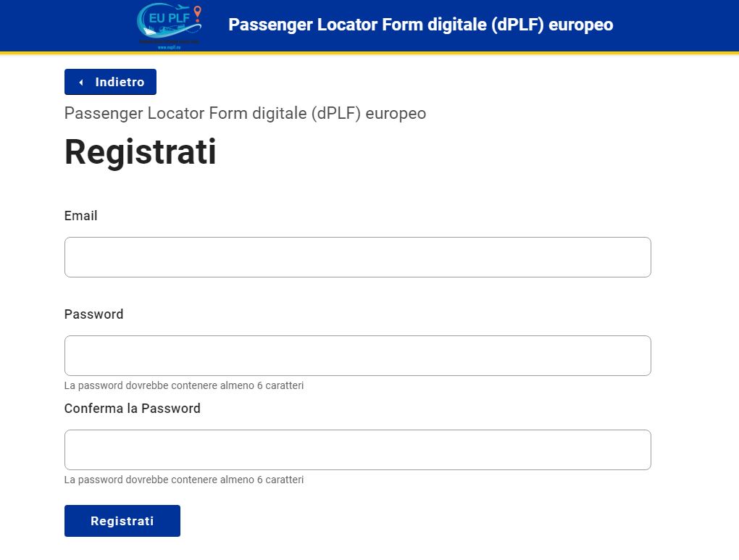The width and height of the screenshot is (739, 560).
Task: Click the hint text below Conferma la Password field
Action: click(x=184, y=480)
